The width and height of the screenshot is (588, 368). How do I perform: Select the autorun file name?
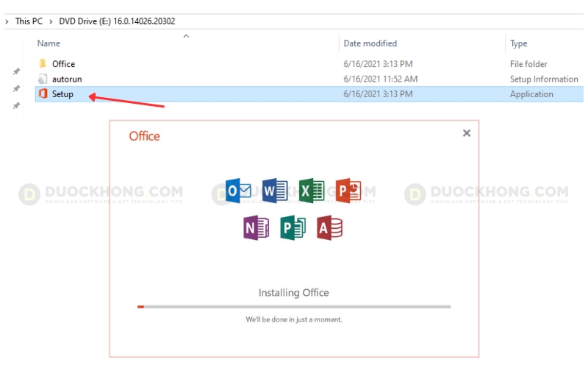coord(67,79)
